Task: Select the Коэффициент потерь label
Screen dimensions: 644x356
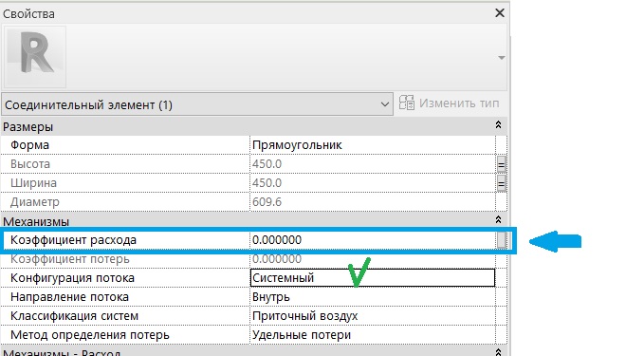Action: tap(70, 259)
